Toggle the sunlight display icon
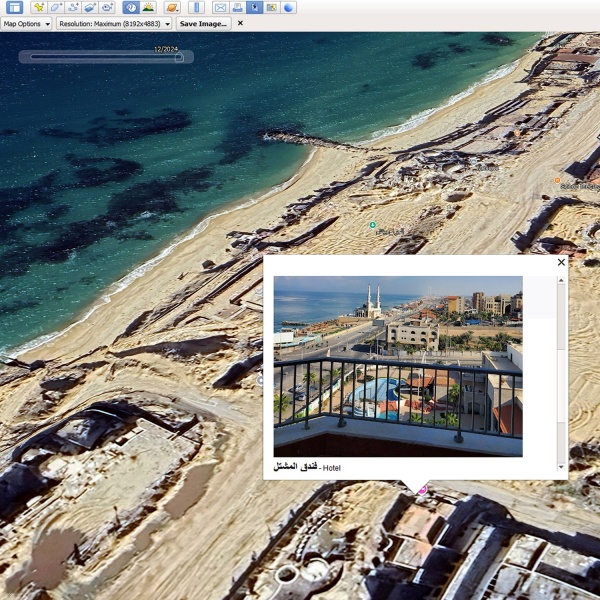This screenshot has height=600, width=600. tap(148, 7)
